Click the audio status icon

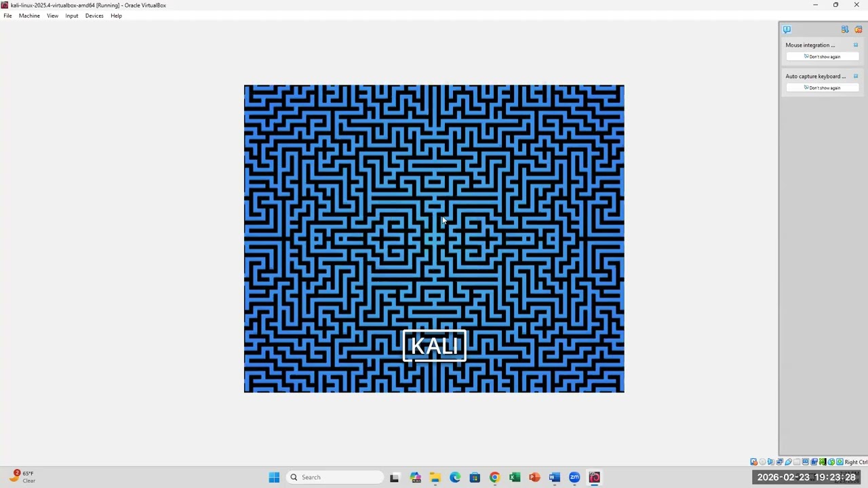[x=771, y=462]
